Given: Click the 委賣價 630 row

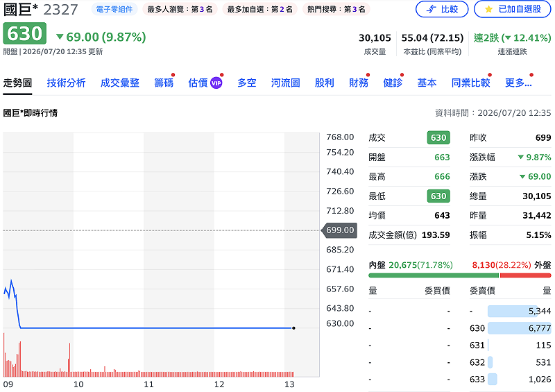Looking at the screenshot, I should [511, 328].
